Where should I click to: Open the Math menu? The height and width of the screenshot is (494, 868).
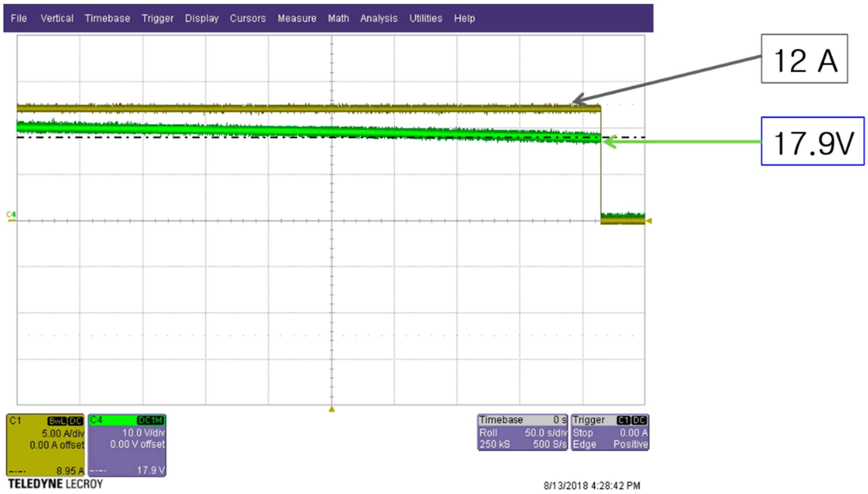(x=338, y=18)
